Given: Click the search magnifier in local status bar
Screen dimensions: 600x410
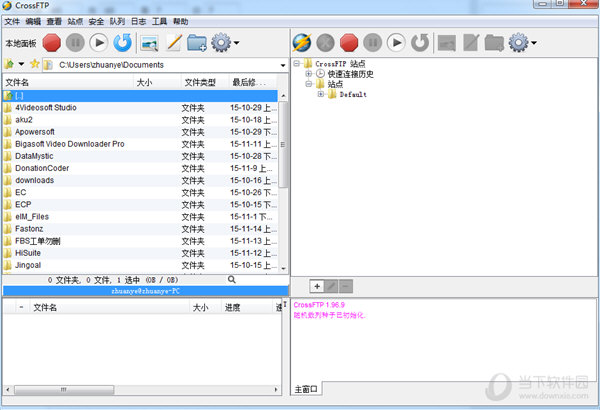Looking at the screenshot, I should [232, 280].
